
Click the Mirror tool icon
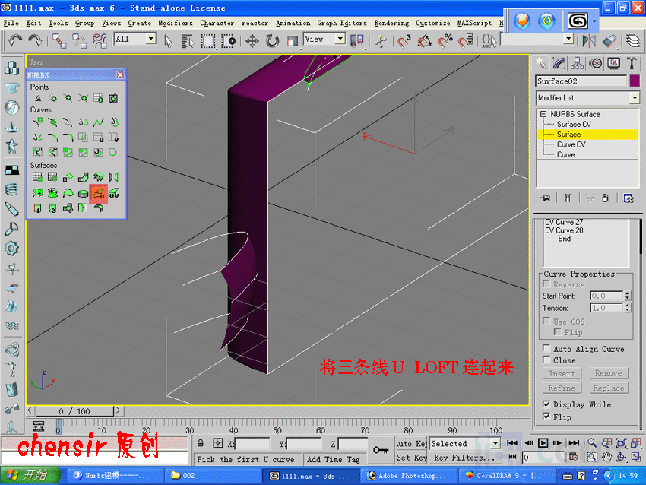[x=589, y=40]
